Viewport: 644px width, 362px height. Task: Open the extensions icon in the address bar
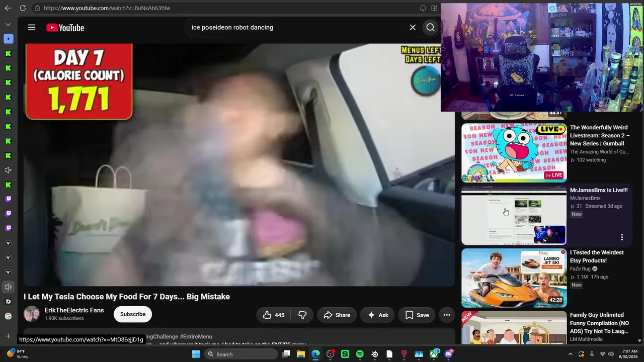click(434, 8)
